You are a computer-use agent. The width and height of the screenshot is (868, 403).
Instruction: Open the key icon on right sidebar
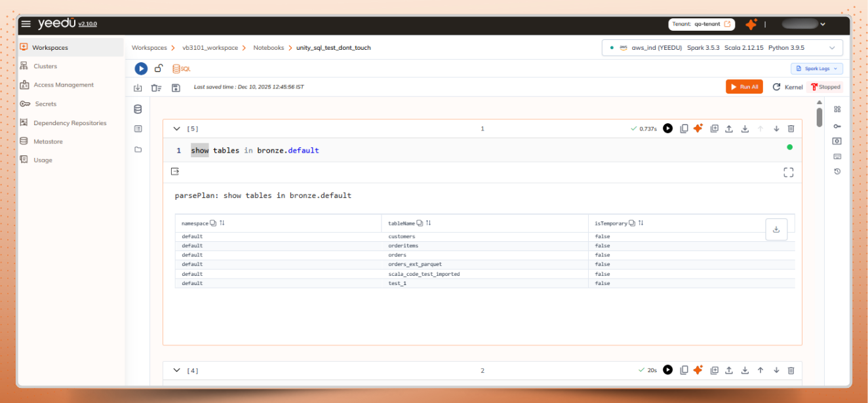pyautogui.click(x=837, y=126)
